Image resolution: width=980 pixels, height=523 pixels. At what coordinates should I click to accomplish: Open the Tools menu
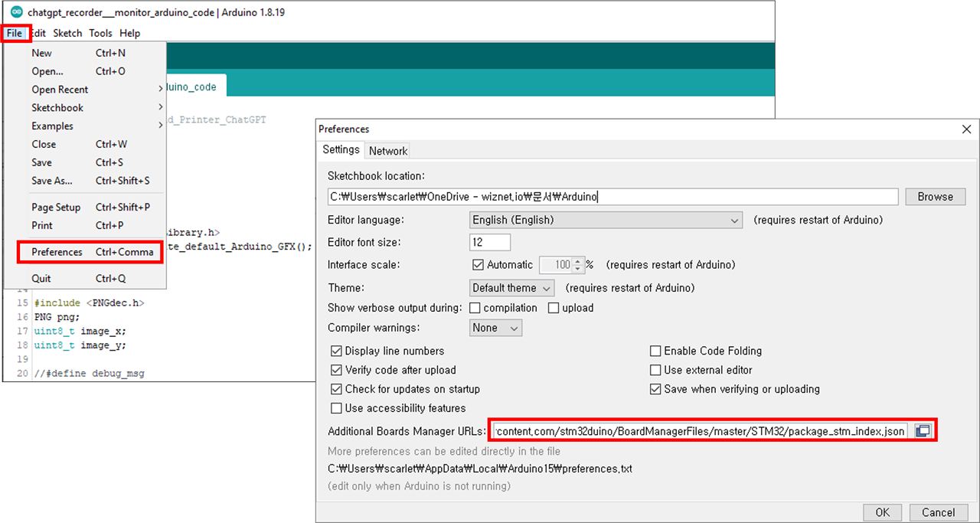100,33
